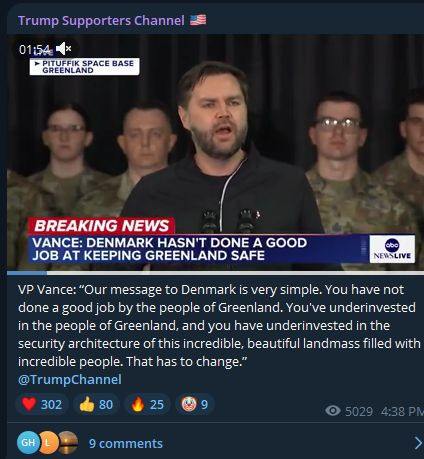Click the 5029 view count number
The image size is (424, 459).
point(359,411)
